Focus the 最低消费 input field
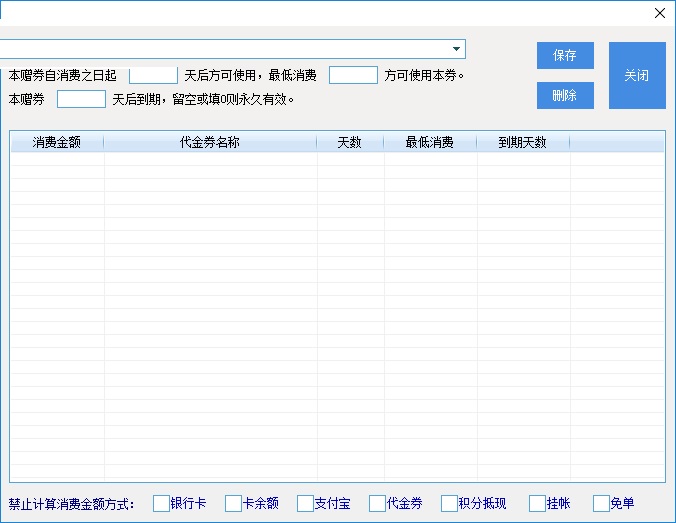The height and width of the screenshot is (523, 676). pos(353,75)
